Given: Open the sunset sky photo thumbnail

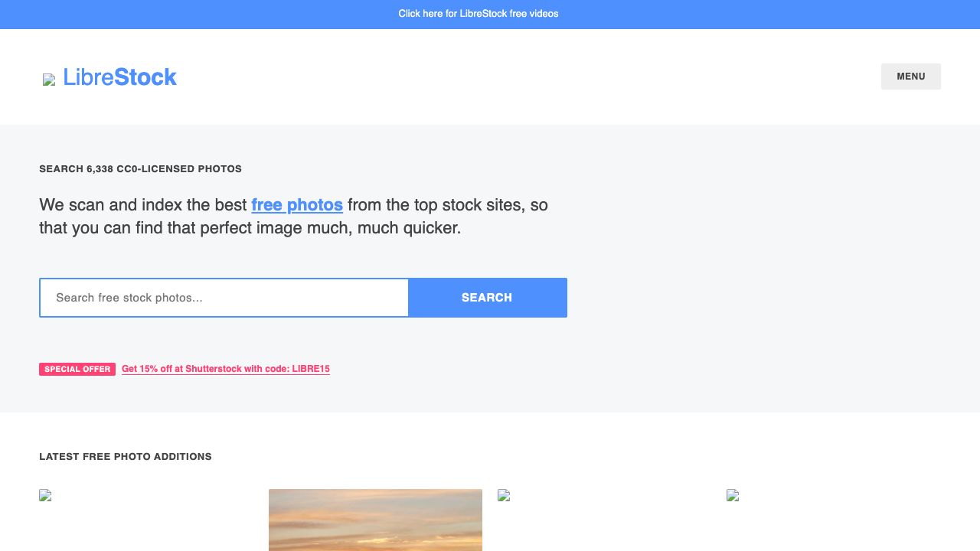Looking at the screenshot, I should (x=375, y=520).
